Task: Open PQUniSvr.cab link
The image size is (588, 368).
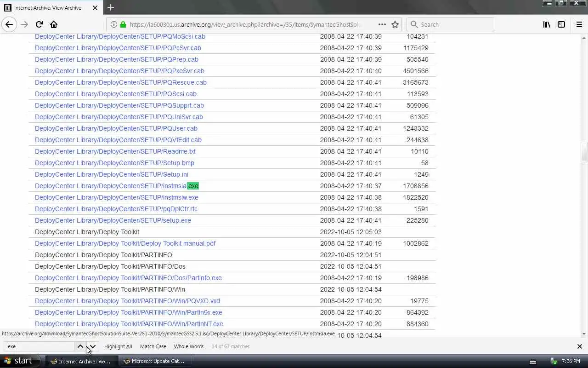Action: coord(119,117)
